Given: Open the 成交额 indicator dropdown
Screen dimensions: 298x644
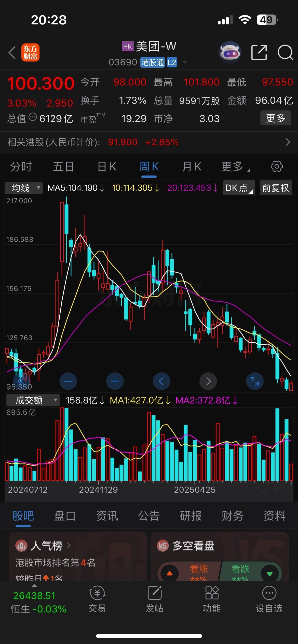Looking at the screenshot, I should pyautogui.click(x=33, y=400).
